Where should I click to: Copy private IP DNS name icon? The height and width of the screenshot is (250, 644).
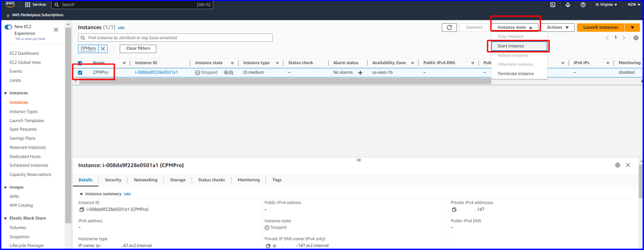[268, 246]
